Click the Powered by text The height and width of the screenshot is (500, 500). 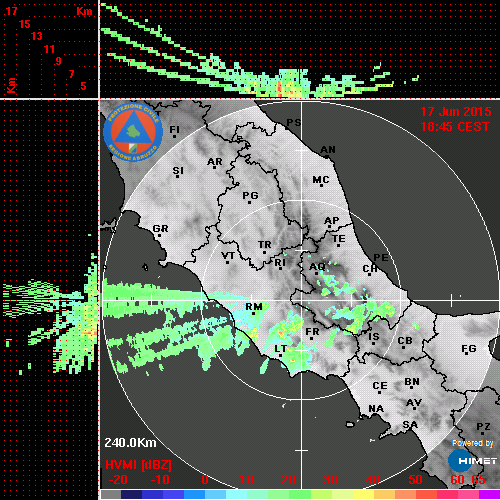[473, 443]
